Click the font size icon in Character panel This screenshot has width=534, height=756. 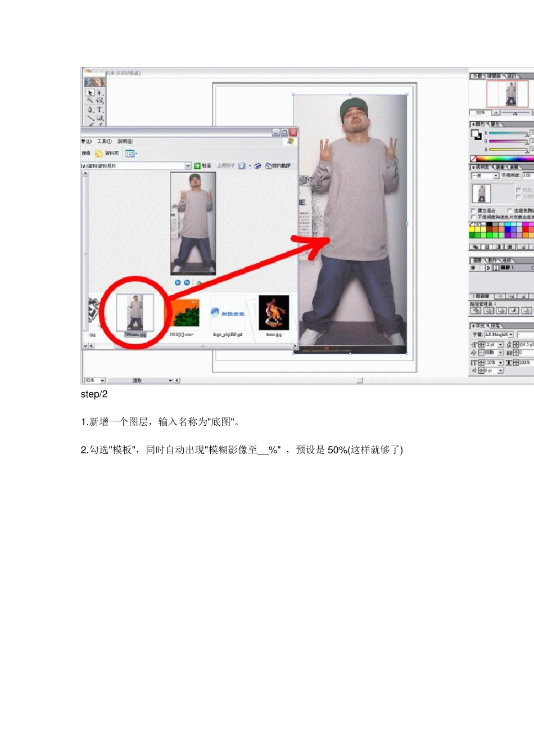coord(474,345)
